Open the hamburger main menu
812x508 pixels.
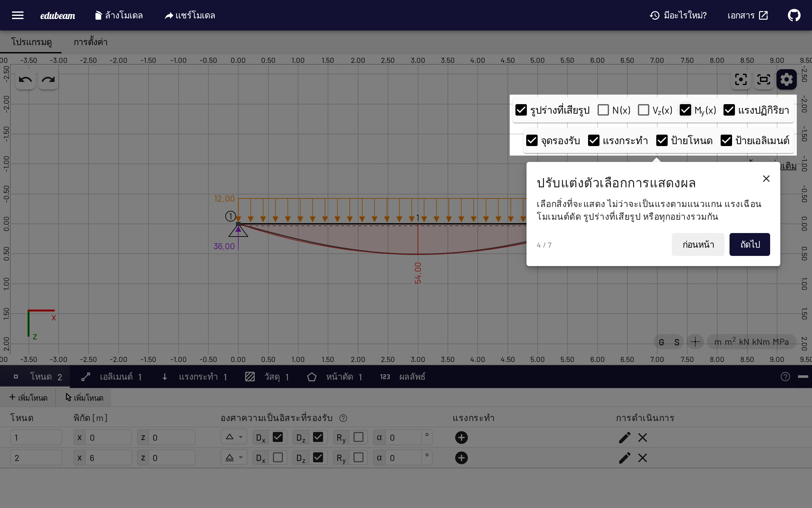point(18,16)
